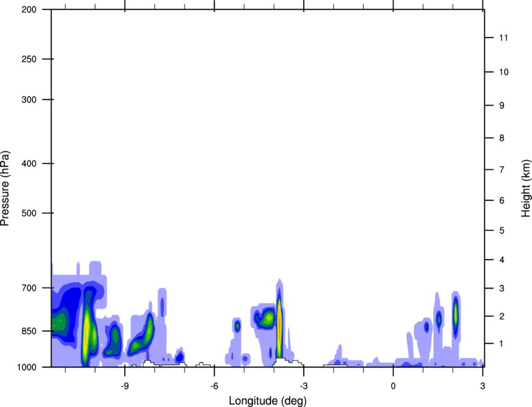
Task: Pick the 10 km height label
Action: (504, 72)
